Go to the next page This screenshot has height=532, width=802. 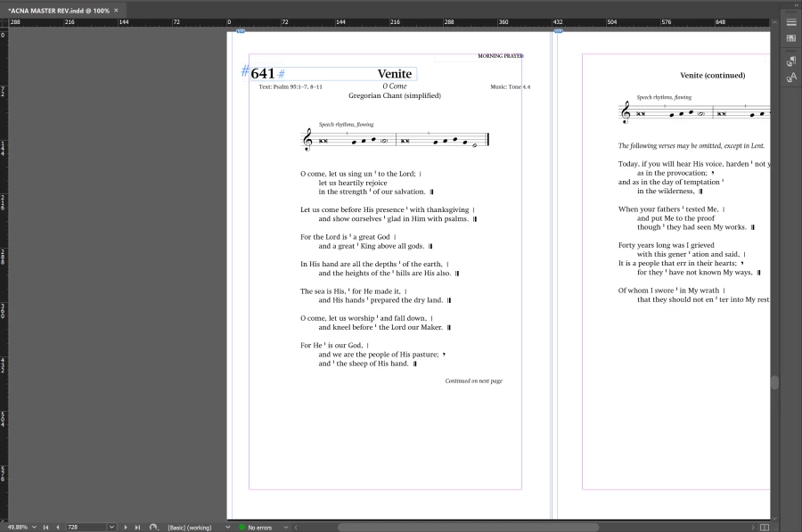[x=126, y=527]
